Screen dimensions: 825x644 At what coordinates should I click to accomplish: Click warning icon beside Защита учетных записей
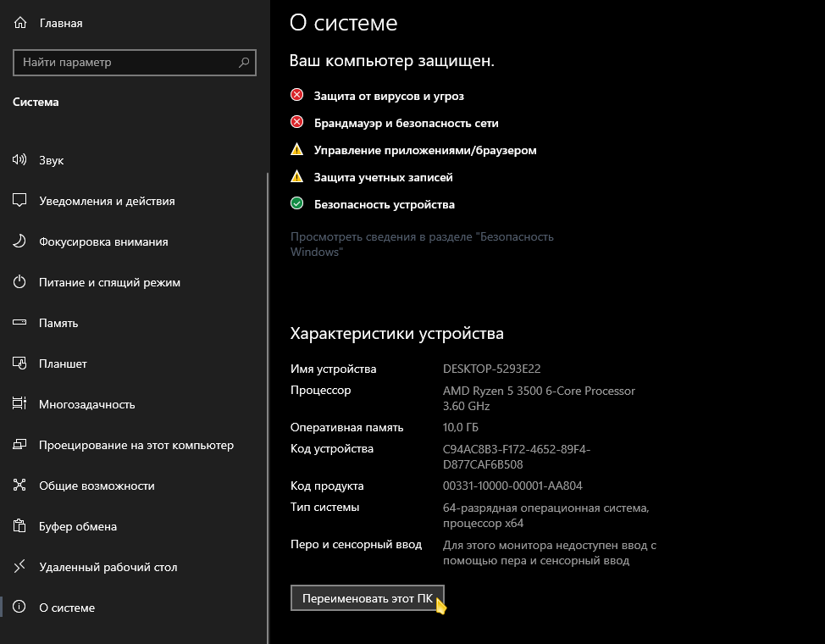(x=296, y=176)
